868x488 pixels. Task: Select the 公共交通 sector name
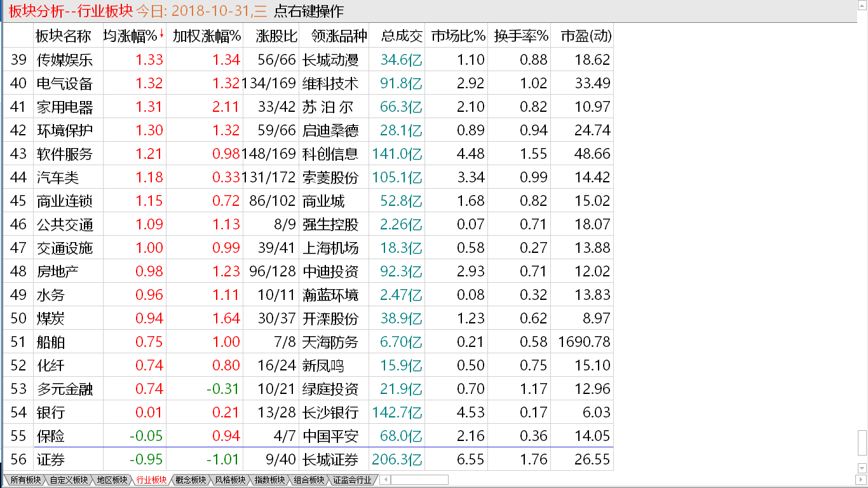tap(65, 224)
